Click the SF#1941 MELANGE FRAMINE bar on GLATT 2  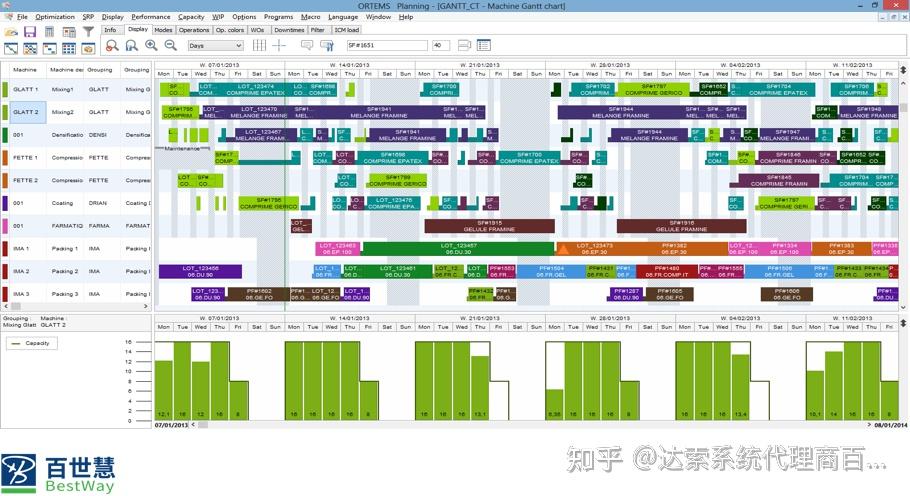(x=379, y=112)
